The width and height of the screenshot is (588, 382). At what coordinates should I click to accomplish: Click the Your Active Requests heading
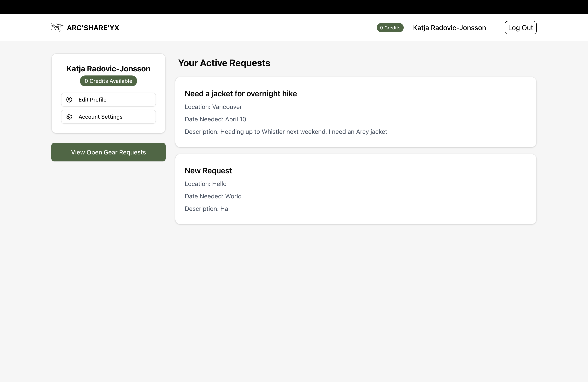coord(224,63)
